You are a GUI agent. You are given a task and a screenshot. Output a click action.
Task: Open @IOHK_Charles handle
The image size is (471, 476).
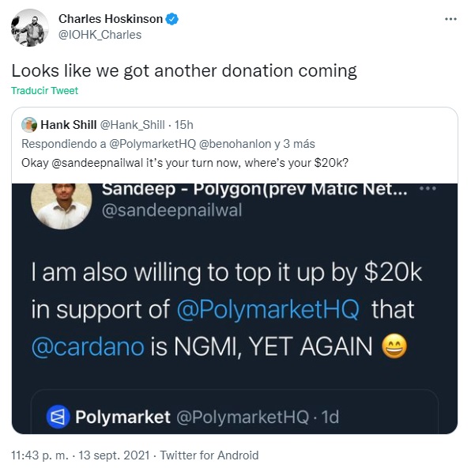click(x=100, y=35)
